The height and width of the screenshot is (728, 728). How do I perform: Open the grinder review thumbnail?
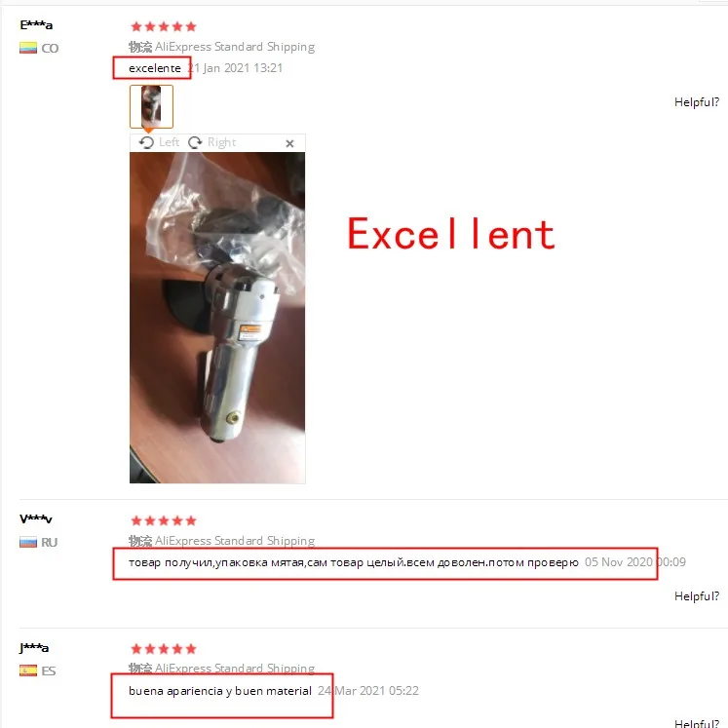coord(151,106)
